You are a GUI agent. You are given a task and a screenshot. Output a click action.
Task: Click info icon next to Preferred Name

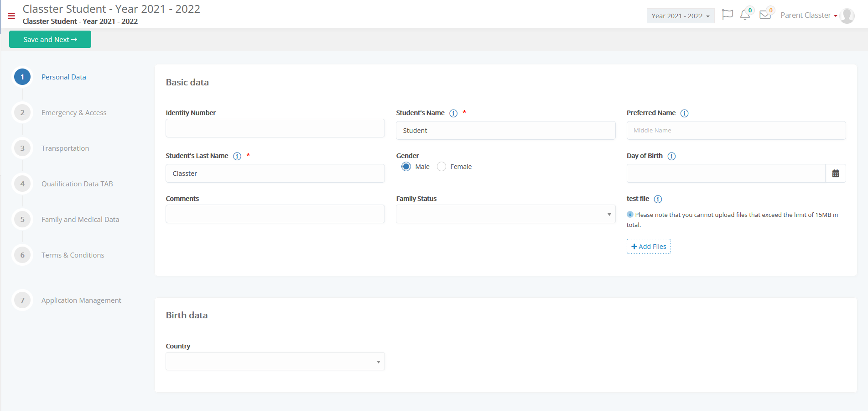click(x=684, y=113)
